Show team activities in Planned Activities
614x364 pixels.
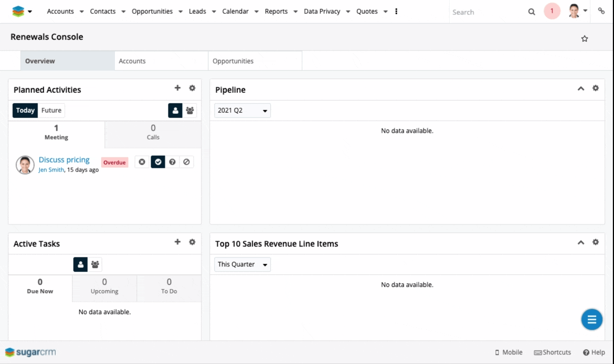pyautogui.click(x=189, y=111)
